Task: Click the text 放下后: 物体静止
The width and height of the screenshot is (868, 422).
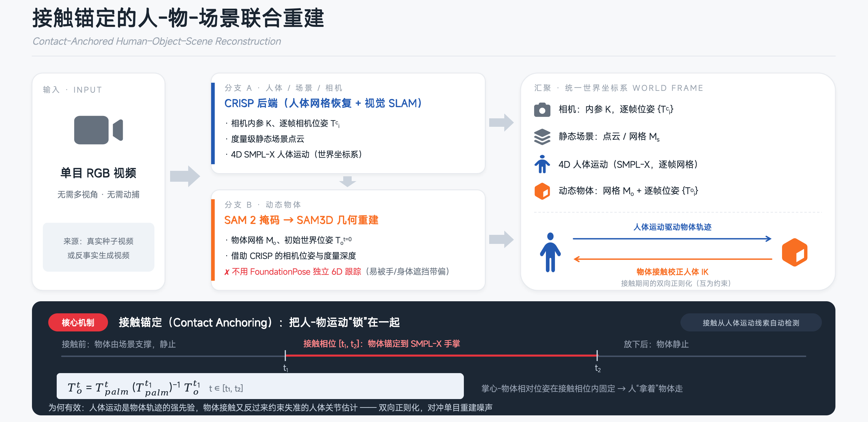Action: point(656,344)
